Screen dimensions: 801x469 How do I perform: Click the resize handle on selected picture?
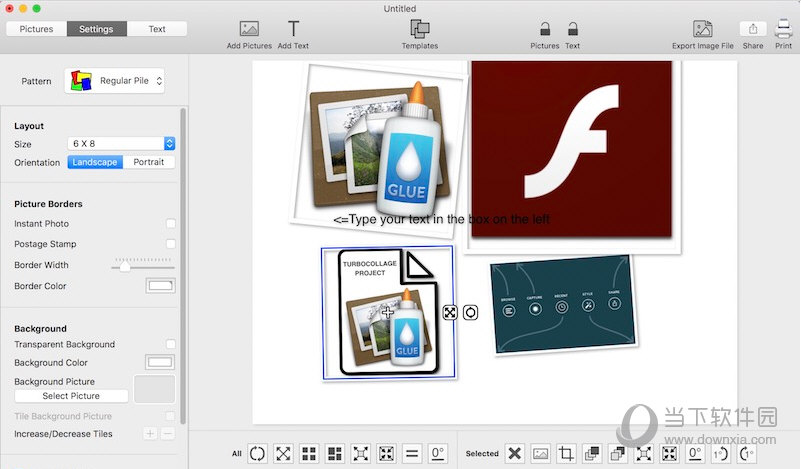[x=450, y=312]
